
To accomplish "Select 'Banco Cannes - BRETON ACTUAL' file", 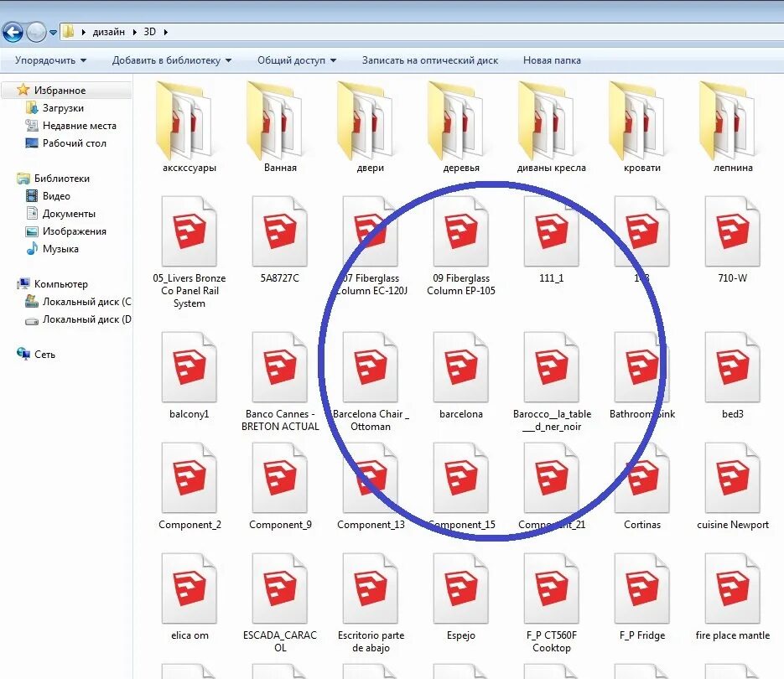I will point(280,382).
